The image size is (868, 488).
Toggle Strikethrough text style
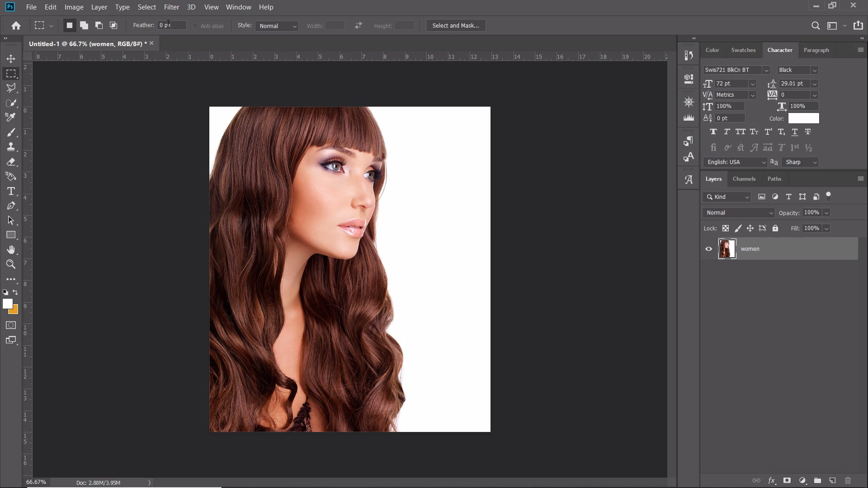808,132
